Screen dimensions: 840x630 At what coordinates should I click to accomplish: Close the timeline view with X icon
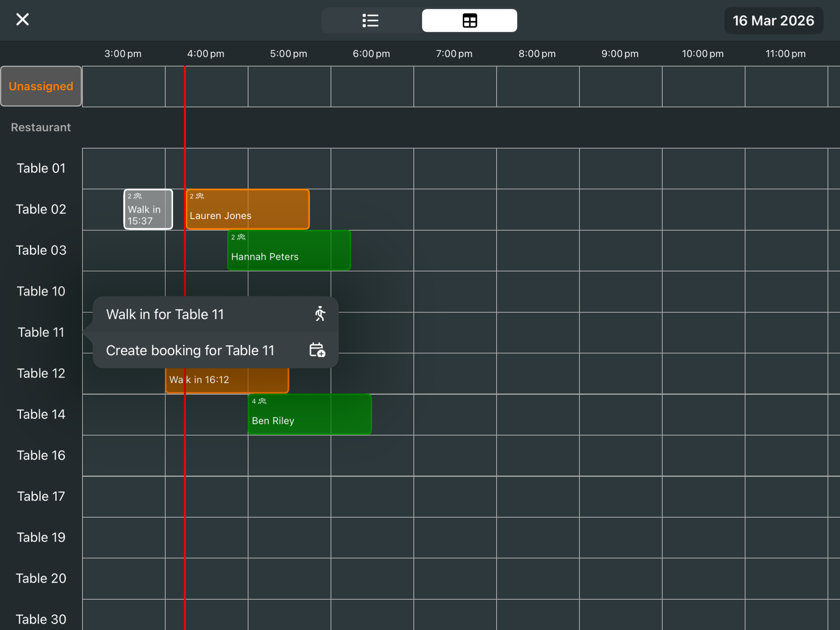23,19
